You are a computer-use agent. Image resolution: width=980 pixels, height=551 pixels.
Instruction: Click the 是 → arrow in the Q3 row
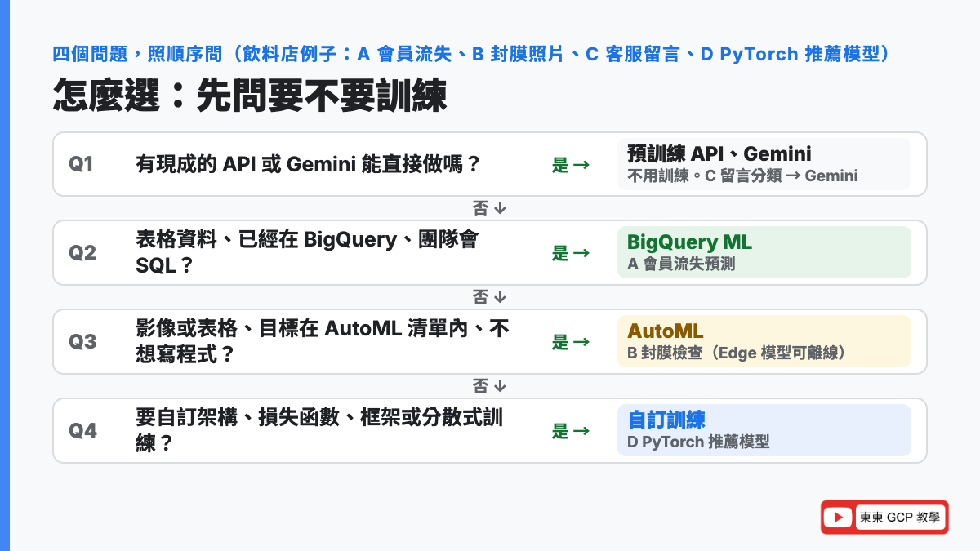[x=571, y=342]
